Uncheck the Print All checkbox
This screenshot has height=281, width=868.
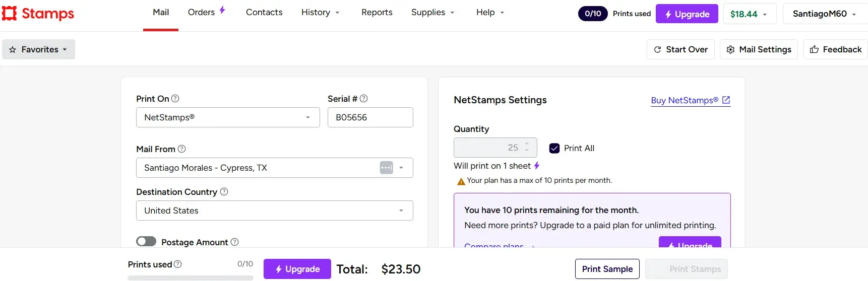click(554, 148)
